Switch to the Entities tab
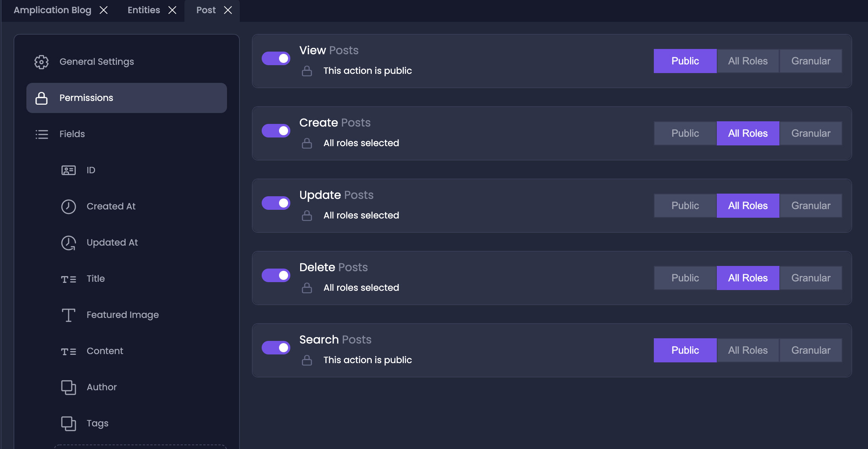 tap(144, 10)
